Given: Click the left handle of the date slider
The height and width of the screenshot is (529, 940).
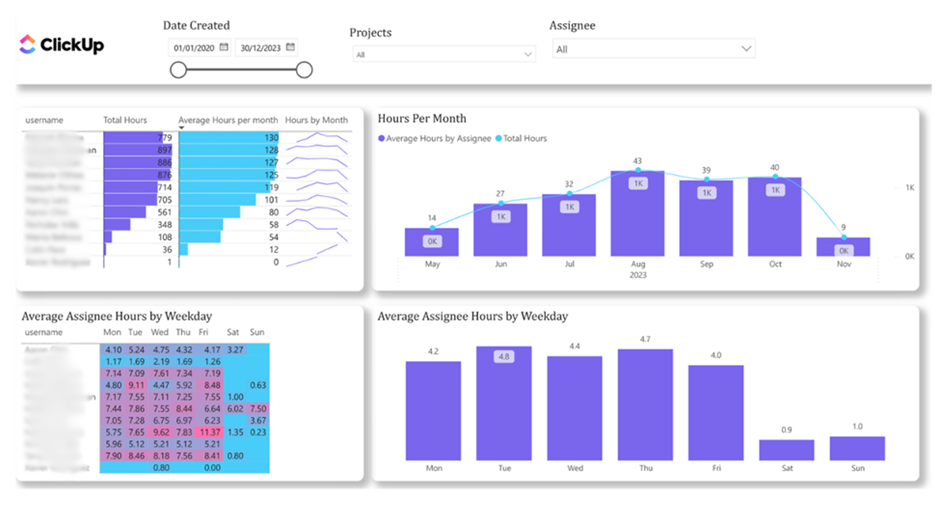Looking at the screenshot, I should (x=178, y=70).
